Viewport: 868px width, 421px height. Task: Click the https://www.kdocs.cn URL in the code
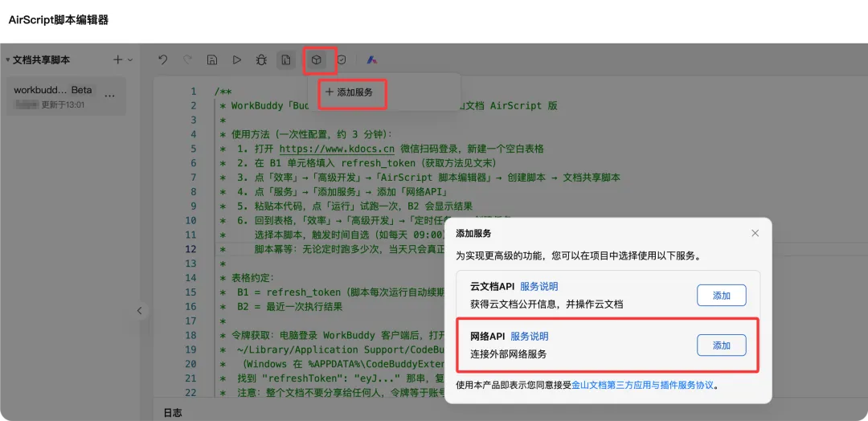(337, 149)
